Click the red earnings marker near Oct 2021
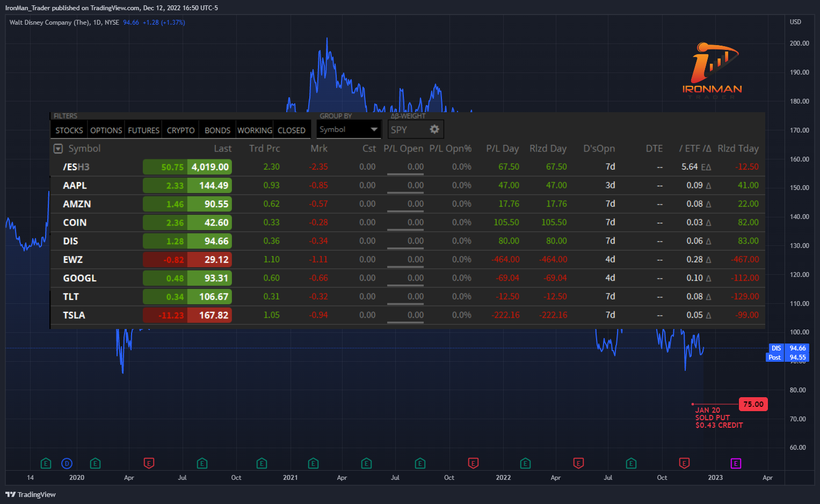Screen dimensions: 820x504 473,463
